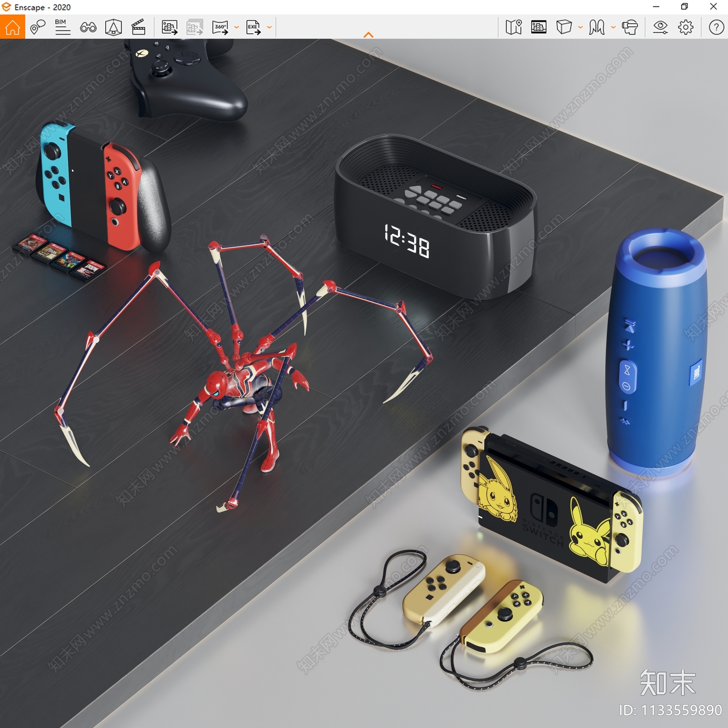Toggle the Safe Frame icon
Viewport: 728px width, 728px height.
tap(539, 27)
